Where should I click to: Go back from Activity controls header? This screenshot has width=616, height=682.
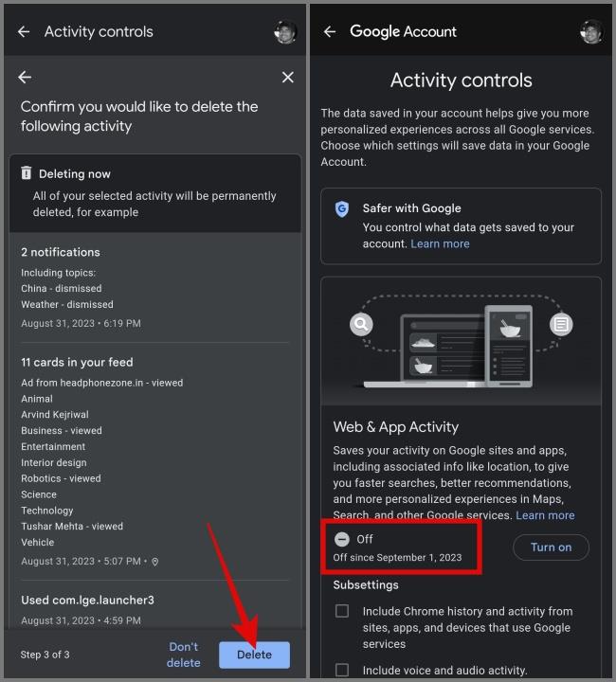coord(24,31)
